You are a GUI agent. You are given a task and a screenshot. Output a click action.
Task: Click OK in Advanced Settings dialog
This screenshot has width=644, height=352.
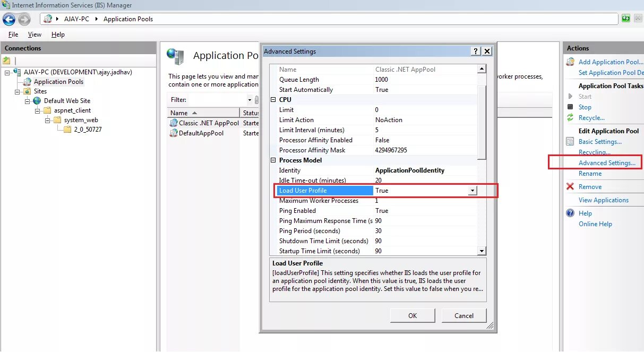click(x=413, y=315)
